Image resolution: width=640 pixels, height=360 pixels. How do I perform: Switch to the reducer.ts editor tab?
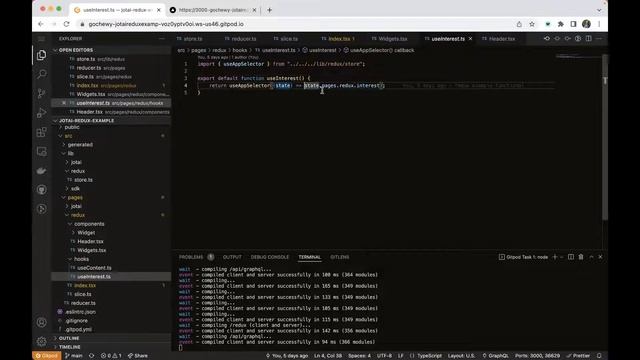pos(244,39)
